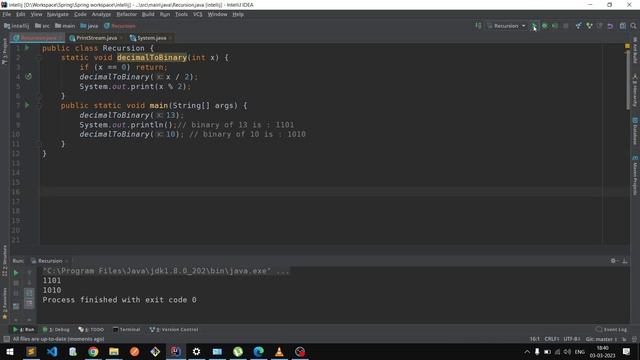Click the green Run button in top toolbar
Image resolution: width=640 pixels, height=360 pixels.
pyautogui.click(x=534, y=26)
